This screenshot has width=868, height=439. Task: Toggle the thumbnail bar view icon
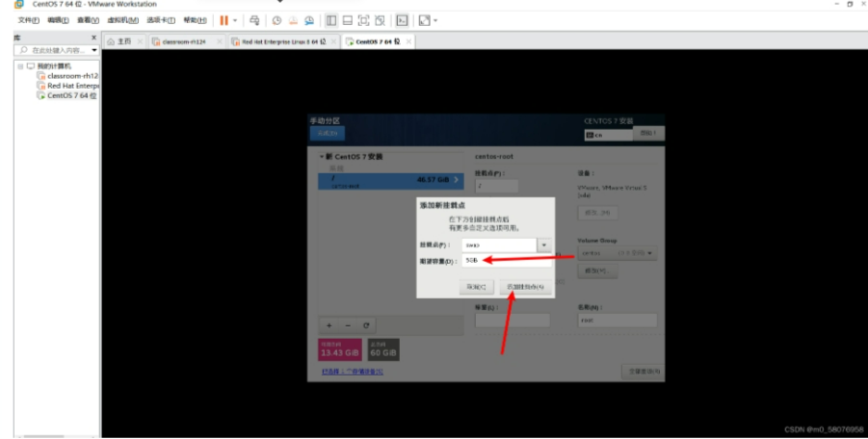tap(348, 20)
